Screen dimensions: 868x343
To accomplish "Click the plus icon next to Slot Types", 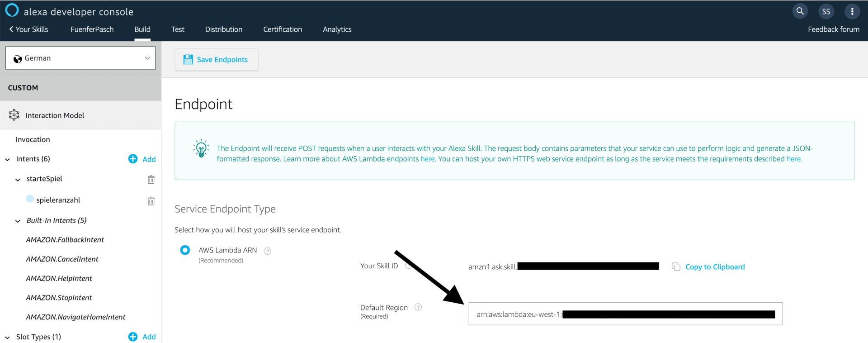I will click(x=133, y=337).
